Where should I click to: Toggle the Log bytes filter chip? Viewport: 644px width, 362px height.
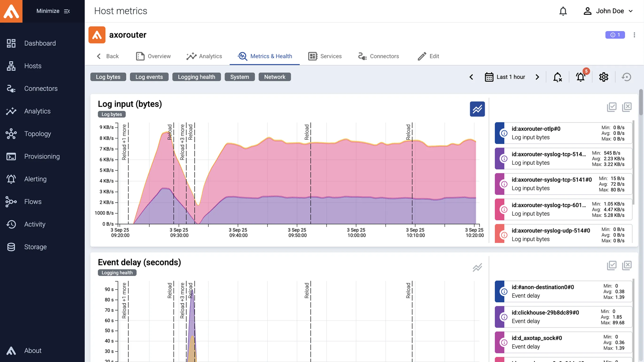tap(108, 77)
